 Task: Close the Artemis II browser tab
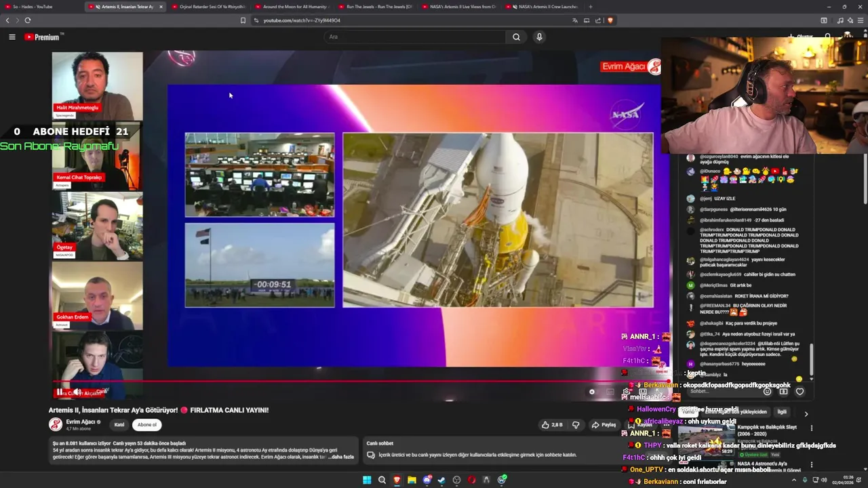click(x=161, y=7)
